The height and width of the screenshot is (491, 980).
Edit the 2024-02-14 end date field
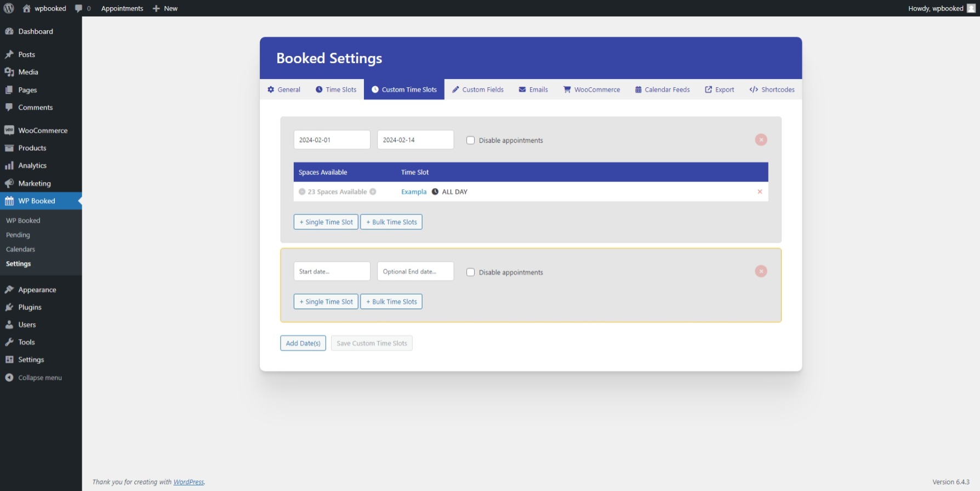pos(415,140)
